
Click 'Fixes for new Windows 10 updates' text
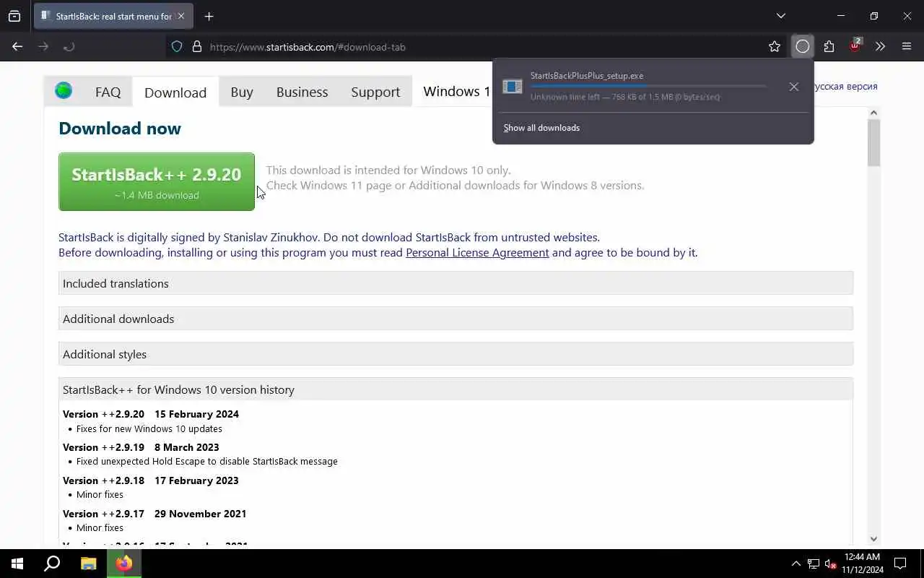149,428
